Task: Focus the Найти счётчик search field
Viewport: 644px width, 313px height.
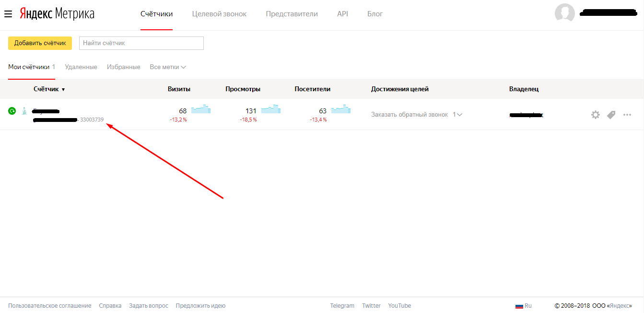Action: (141, 43)
